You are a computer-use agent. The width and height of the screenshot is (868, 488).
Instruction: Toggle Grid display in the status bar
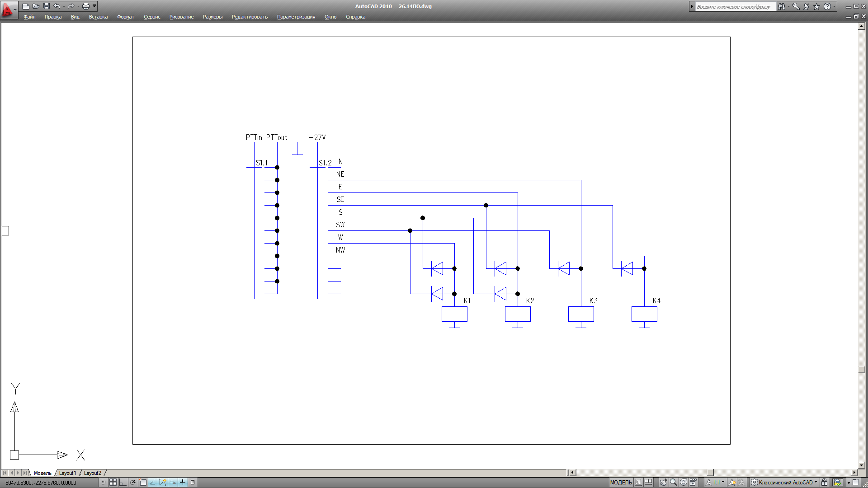[x=113, y=483]
